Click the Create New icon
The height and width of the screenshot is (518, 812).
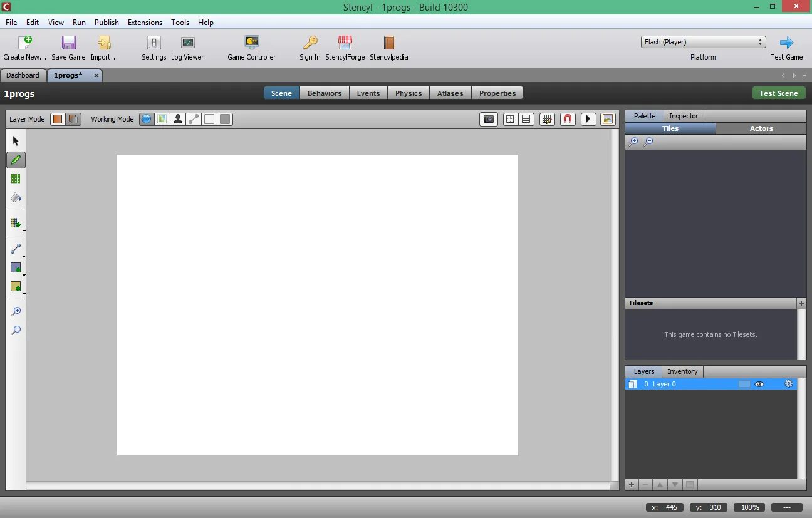pyautogui.click(x=25, y=43)
